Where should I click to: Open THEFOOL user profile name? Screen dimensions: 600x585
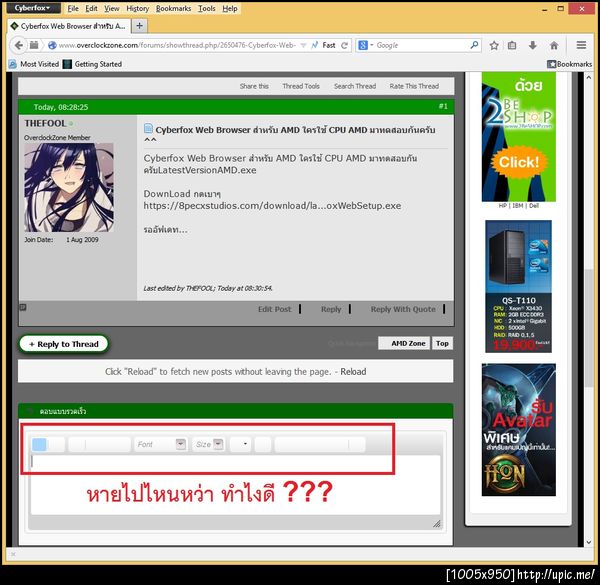pyautogui.click(x=45, y=123)
